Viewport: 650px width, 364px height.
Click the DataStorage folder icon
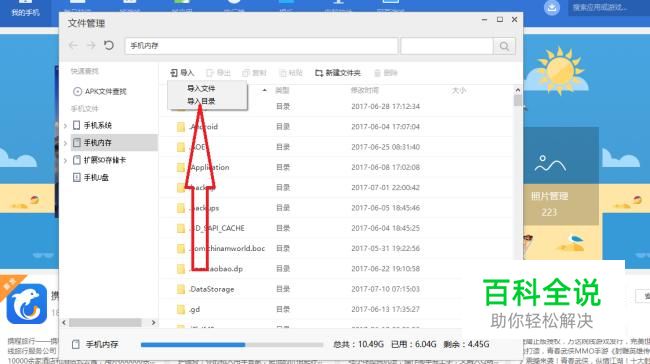[x=181, y=289]
